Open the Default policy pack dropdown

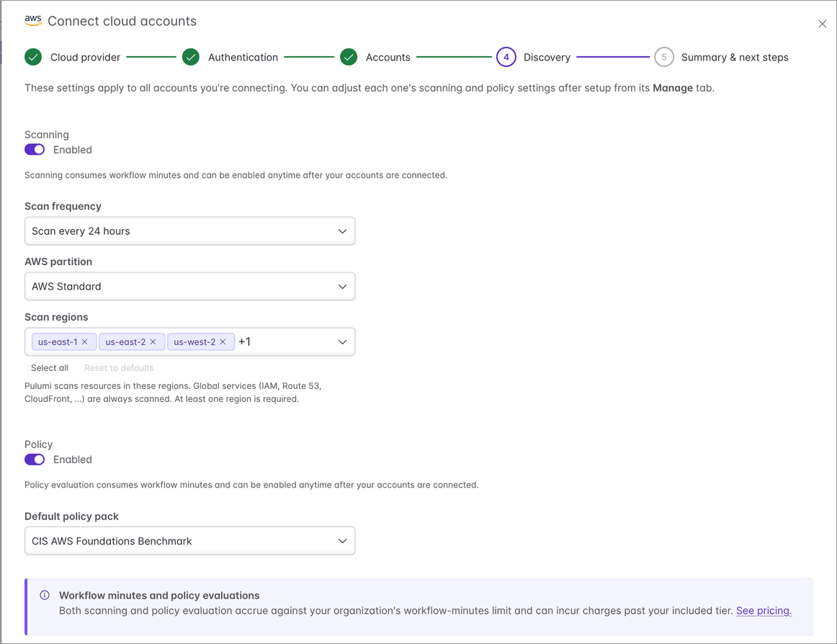click(190, 541)
